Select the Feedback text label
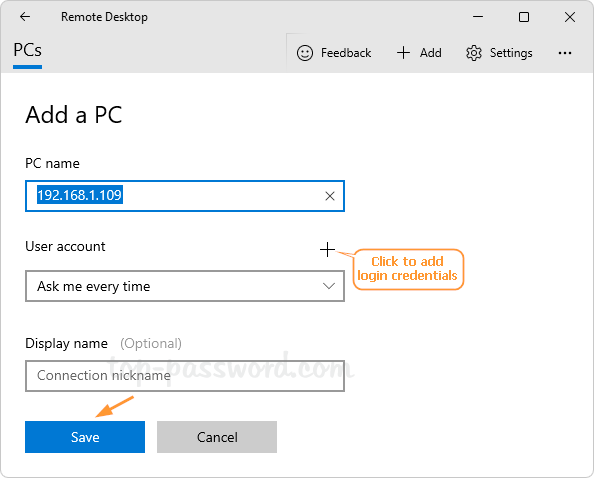This screenshot has height=478, width=594. pyautogui.click(x=346, y=53)
